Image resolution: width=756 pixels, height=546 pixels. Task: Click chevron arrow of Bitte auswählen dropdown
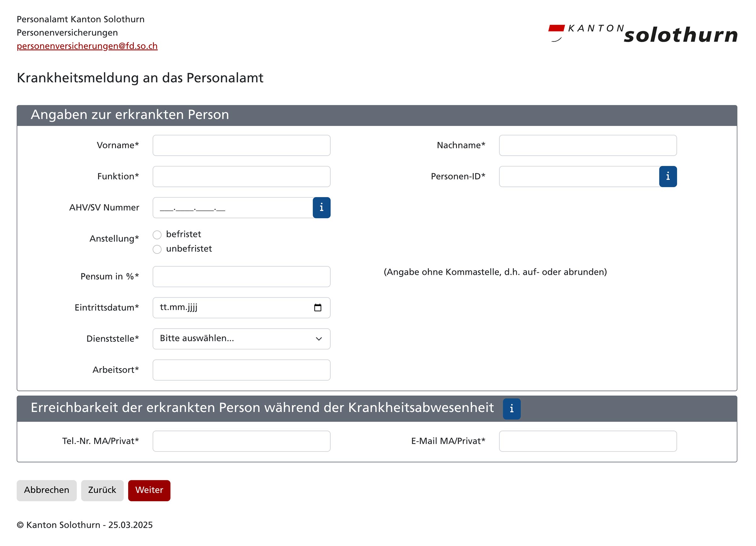pyautogui.click(x=319, y=339)
